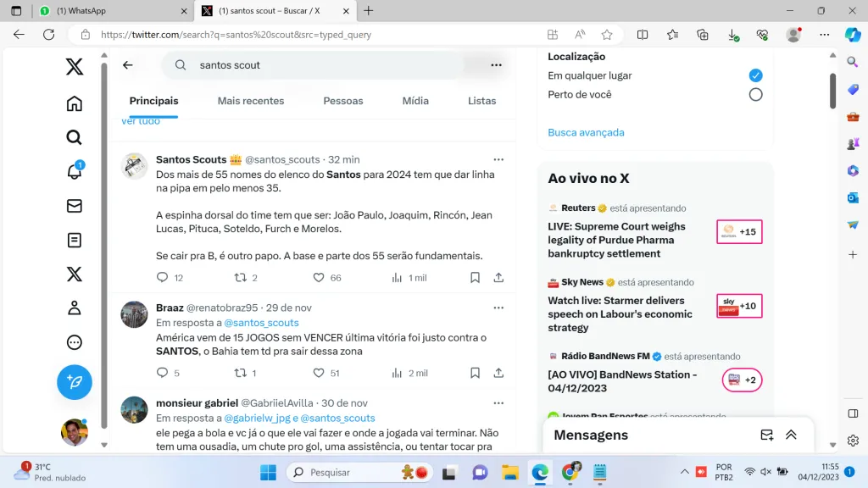
Task: Expand the Mensagens panel with double chevron
Action: pos(791,435)
